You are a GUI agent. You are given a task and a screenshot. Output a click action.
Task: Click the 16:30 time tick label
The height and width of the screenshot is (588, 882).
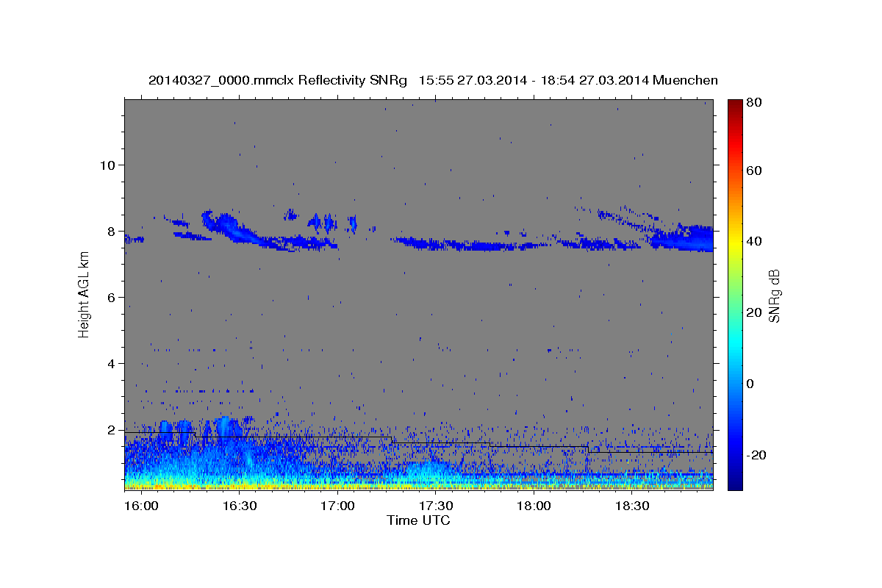[239, 506]
